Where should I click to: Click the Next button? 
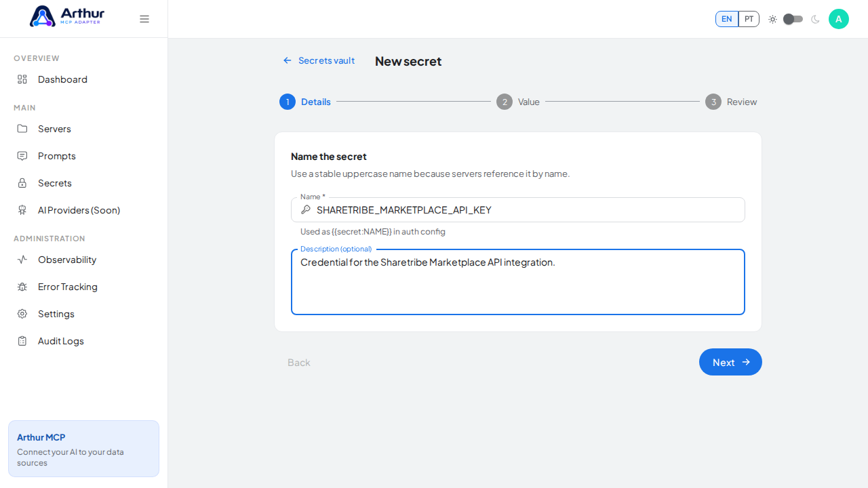[730, 362]
